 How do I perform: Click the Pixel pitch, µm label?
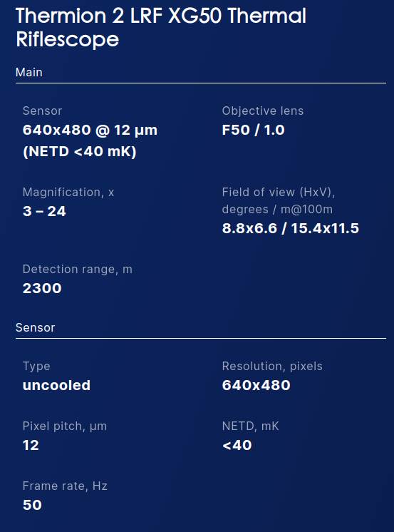click(65, 426)
